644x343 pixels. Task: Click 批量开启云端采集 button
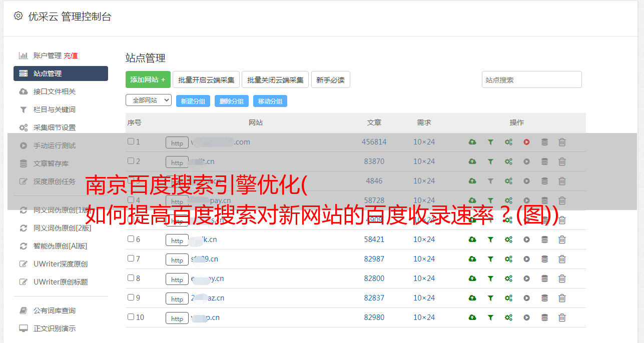(x=206, y=79)
